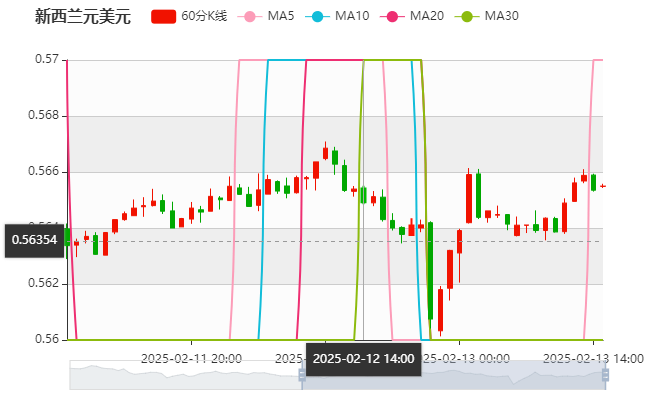Click the 0.56354 price label on y-axis

click(35, 240)
